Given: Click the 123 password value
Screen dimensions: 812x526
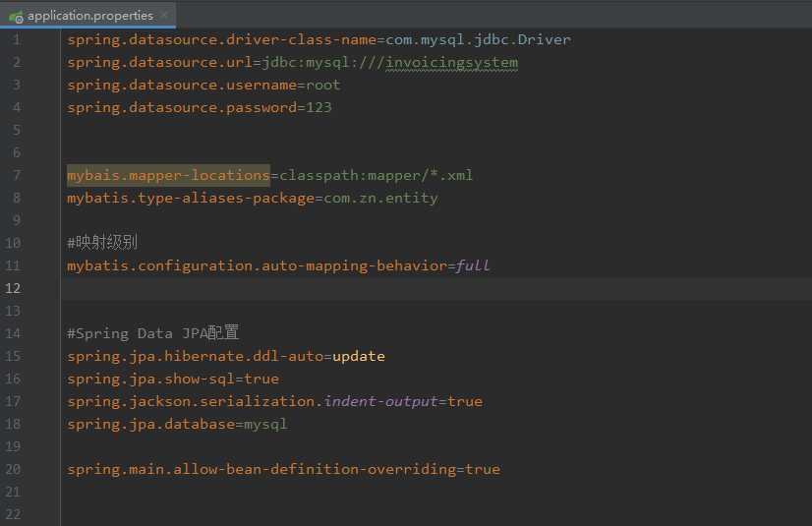Looking at the screenshot, I should [x=319, y=108].
